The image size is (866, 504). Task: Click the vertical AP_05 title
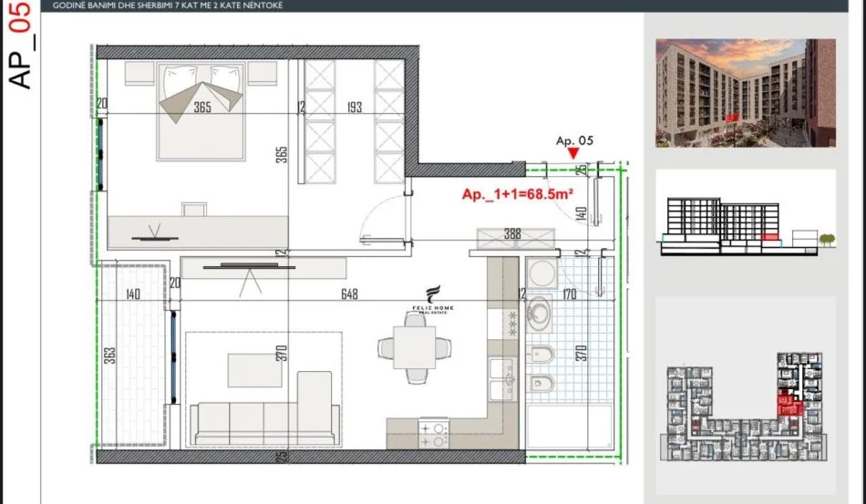click(19, 46)
